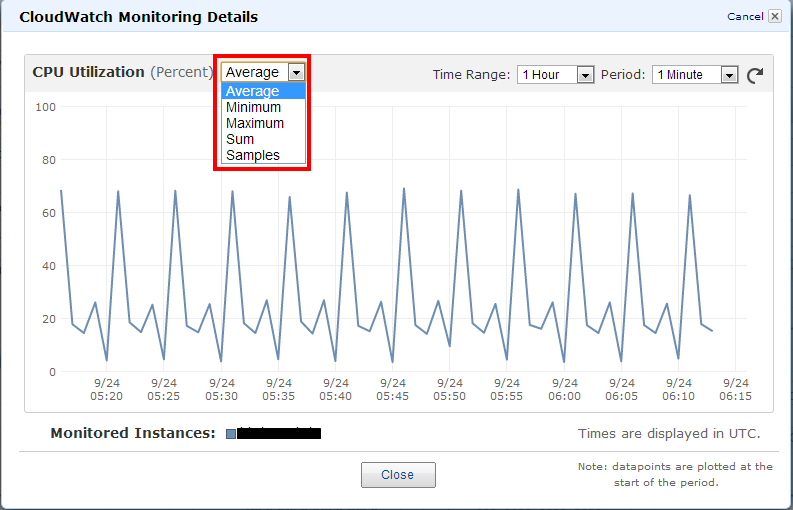Click the 9/24 06:15 axis label
The width and height of the screenshot is (793, 510).
click(x=735, y=390)
